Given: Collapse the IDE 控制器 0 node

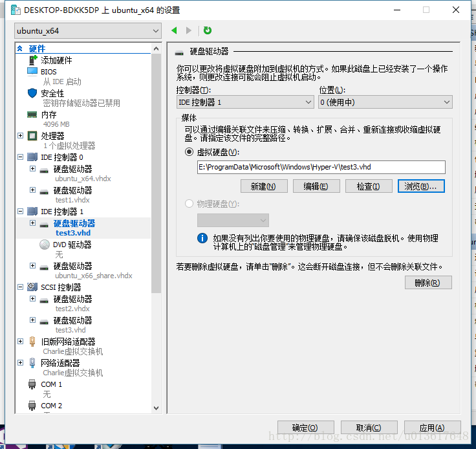Looking at the screenshot, I should click(20, 157).
